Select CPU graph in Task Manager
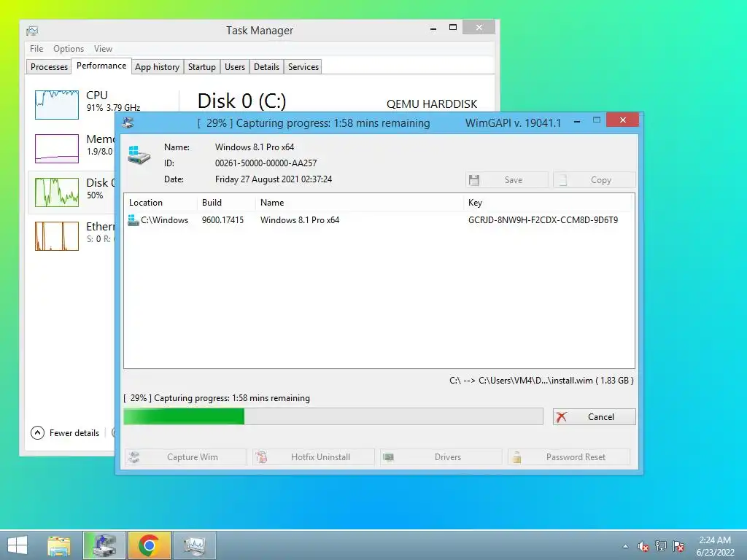 [x=57, y=104]
